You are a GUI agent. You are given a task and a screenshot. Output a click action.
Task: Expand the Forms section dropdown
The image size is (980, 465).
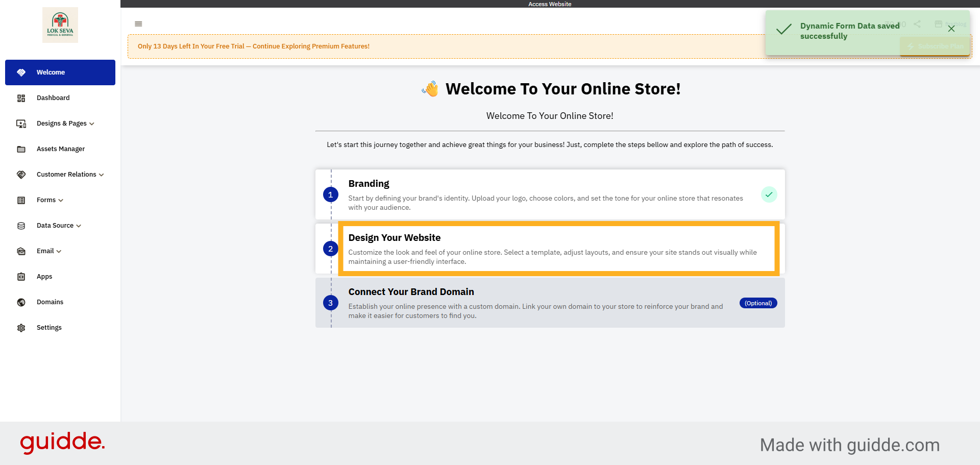61,200
